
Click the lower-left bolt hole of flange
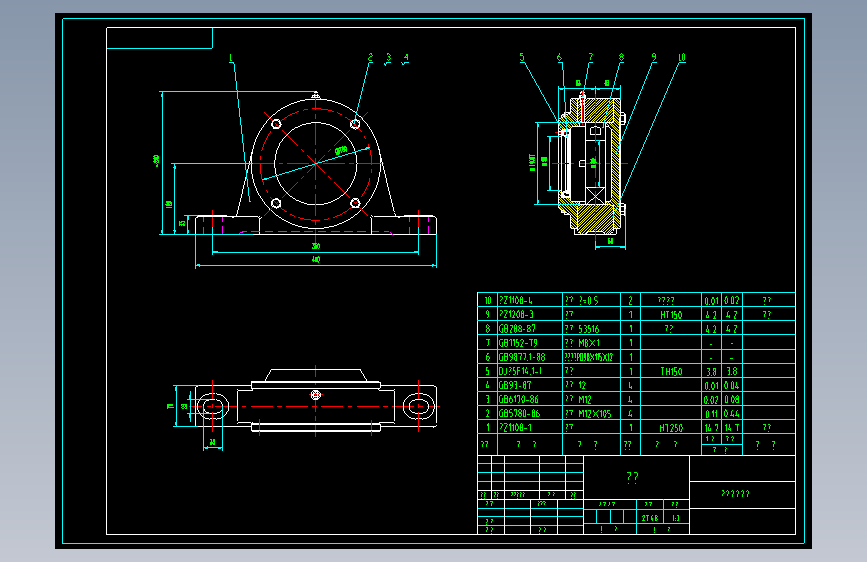tap(276, 203)
